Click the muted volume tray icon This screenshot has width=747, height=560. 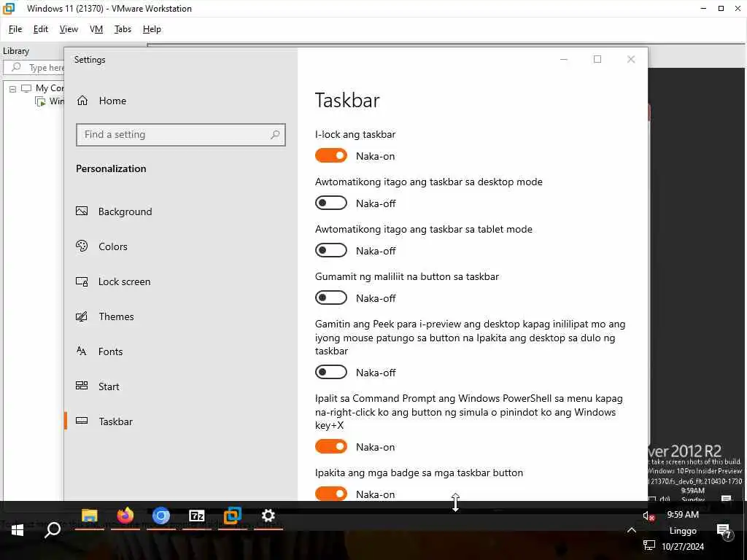[649, 516]
